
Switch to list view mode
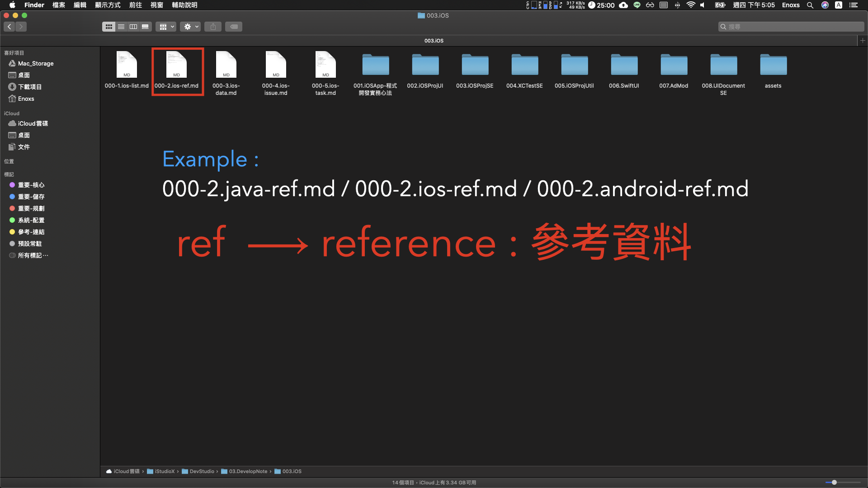pos(121,27)
